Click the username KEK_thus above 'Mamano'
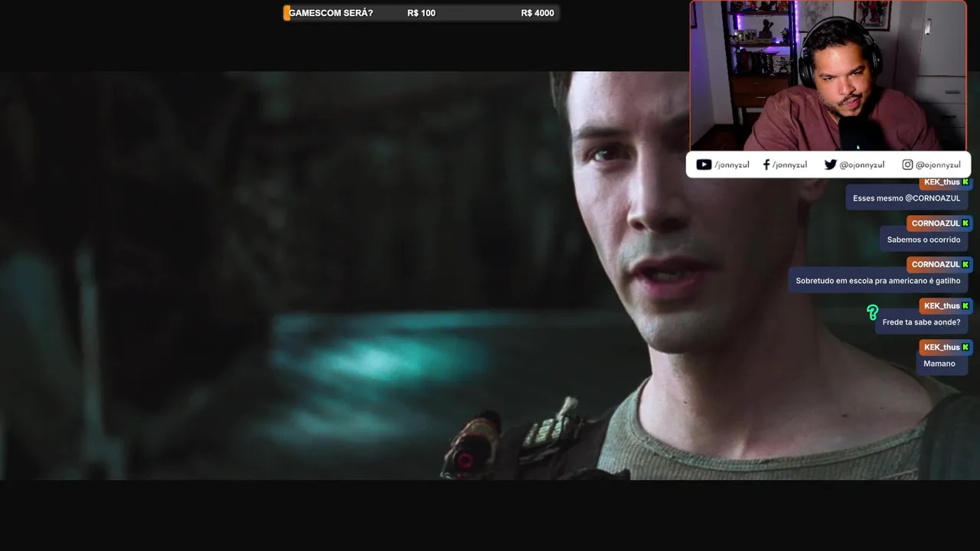Viewport: 980px width, 551px height. (942, 347)
